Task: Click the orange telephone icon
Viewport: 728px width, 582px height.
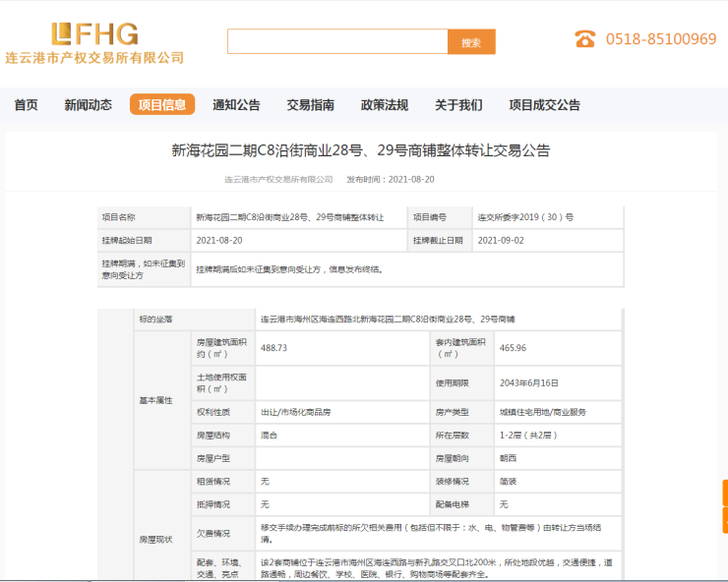Action: click(x=585, y=39)
